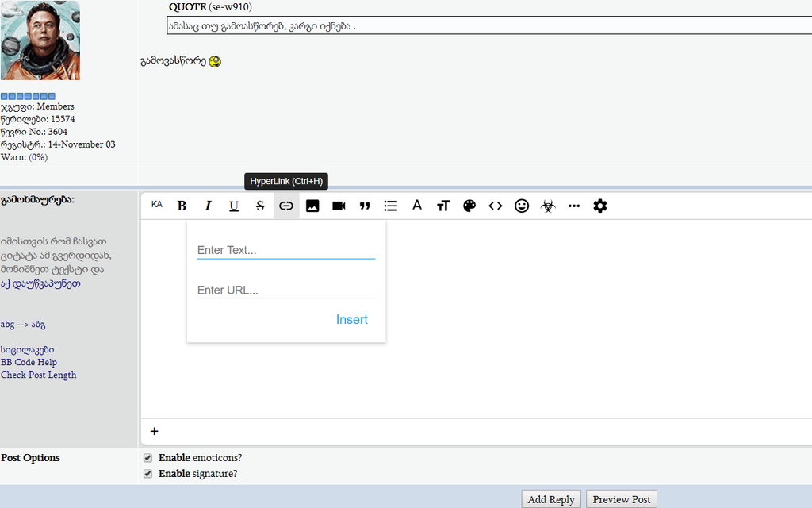Click Insert to add hyperlink
Viewport: 812px width, 508px height.
tap(351, 319)
